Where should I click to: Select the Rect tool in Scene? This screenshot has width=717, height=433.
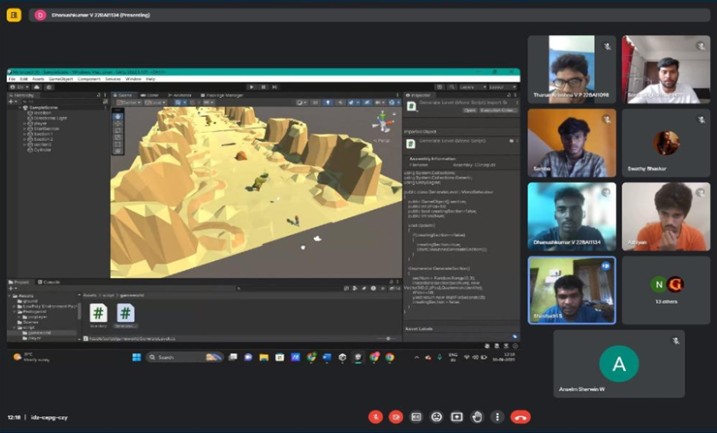pos(118,144)
